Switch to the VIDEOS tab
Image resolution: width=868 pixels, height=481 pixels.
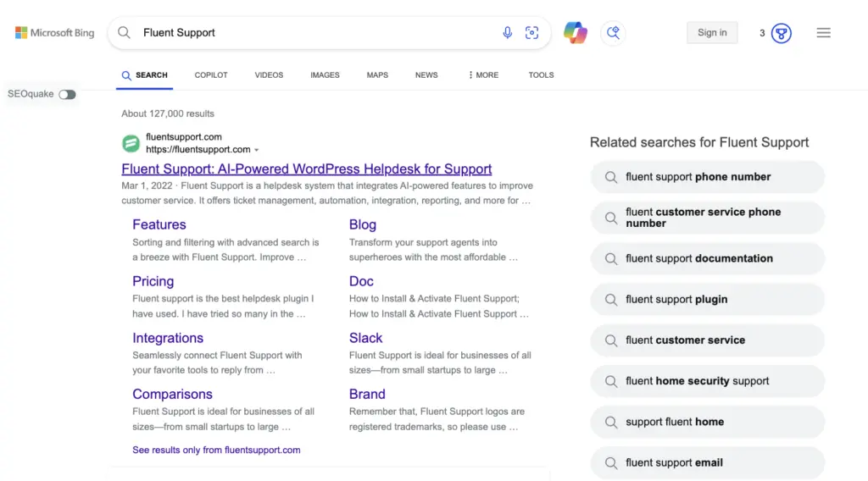269,75
